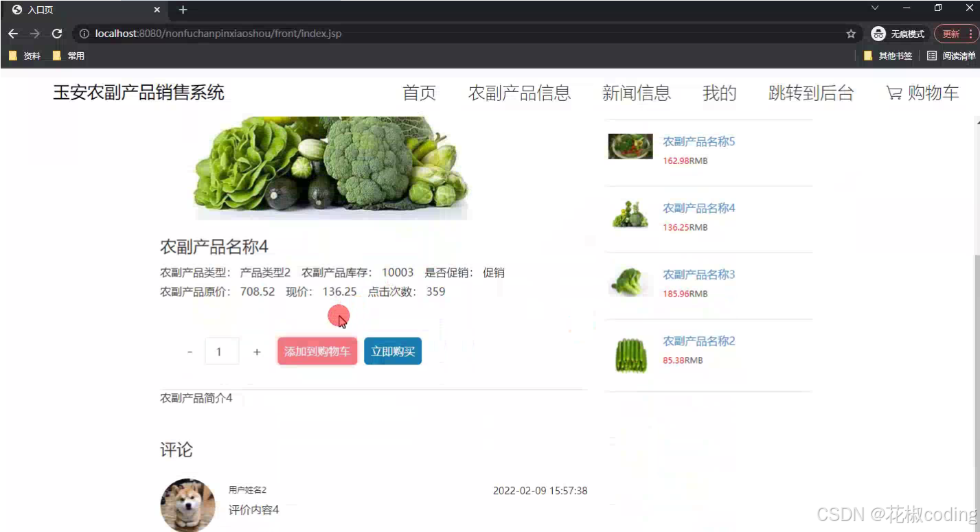Click the 农副产品名称2 okra thumbnail
980x532 pixels.
(x=630, y=356)
